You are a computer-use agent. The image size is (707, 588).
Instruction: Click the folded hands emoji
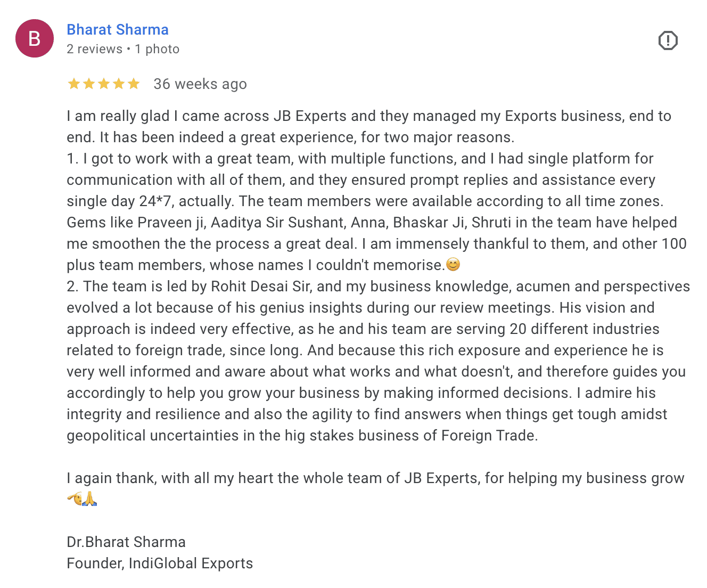(x=90, y=499)
